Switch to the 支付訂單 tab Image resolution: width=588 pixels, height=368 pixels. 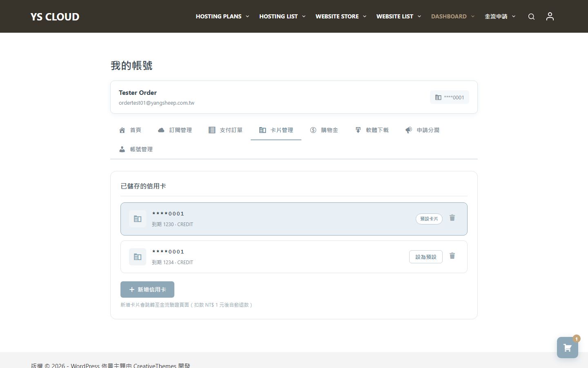[225, 130]
